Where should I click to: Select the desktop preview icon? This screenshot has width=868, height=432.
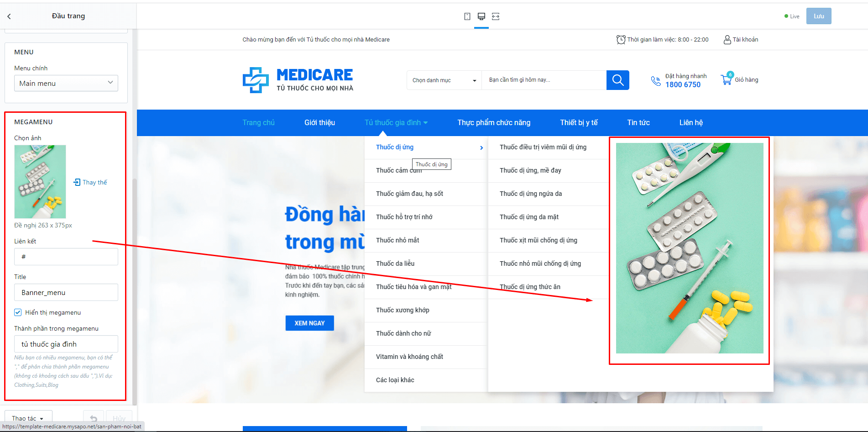[x=481, y=16]
